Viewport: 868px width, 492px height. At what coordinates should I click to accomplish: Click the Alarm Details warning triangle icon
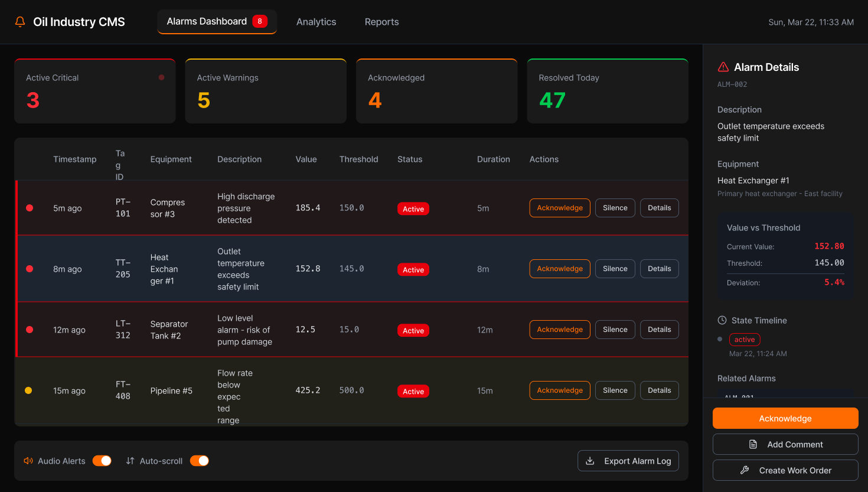[x=723, y=67]
